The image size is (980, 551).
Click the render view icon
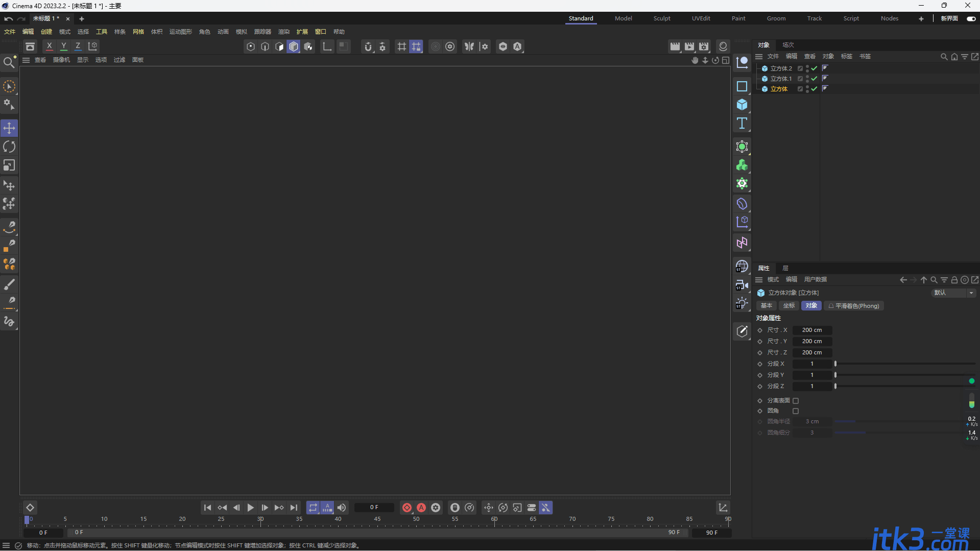(675, 46)
